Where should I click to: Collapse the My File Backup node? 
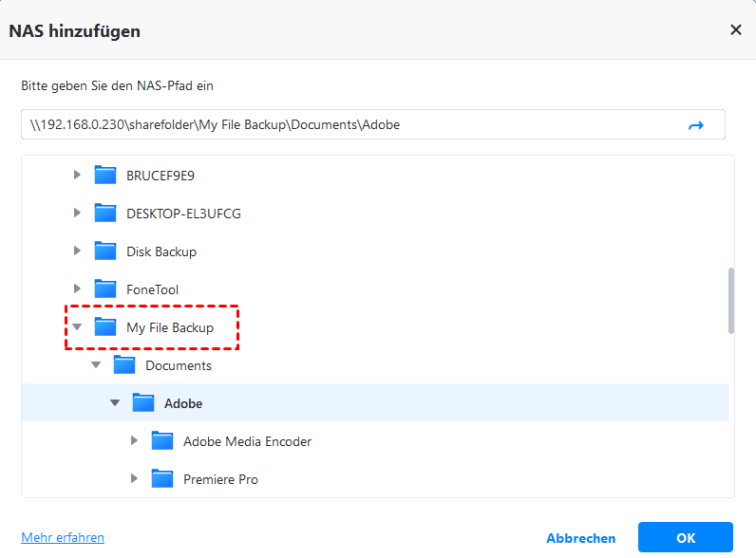(78, 327)
